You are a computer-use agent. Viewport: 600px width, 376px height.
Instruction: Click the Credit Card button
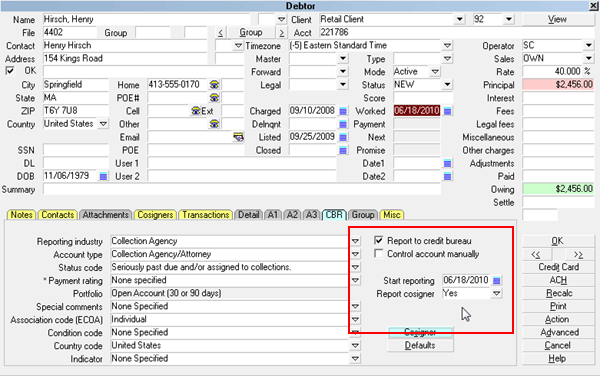click(558, 267)
